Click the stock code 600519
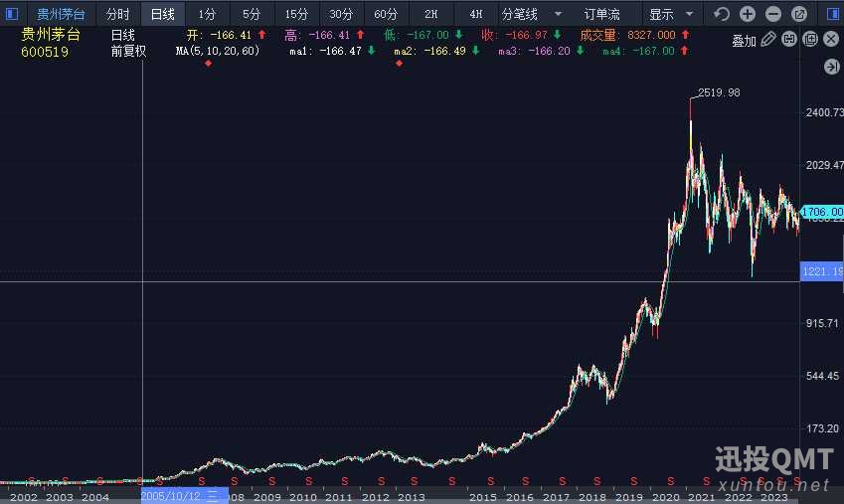Screen dimensions: 844x504 pyautogui.click(x=45, y=53)
